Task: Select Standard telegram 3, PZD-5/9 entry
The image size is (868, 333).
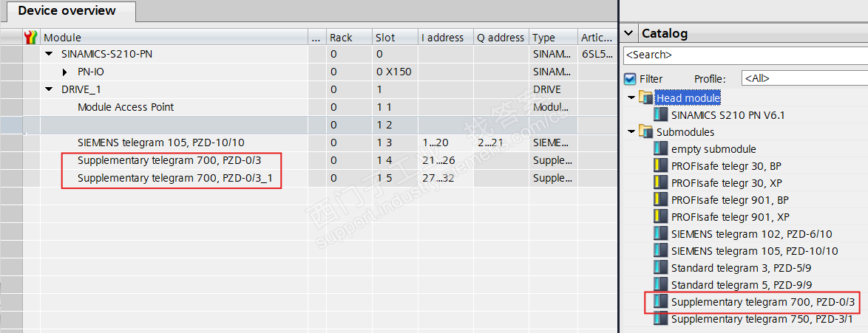Action: tap(742, 268)
